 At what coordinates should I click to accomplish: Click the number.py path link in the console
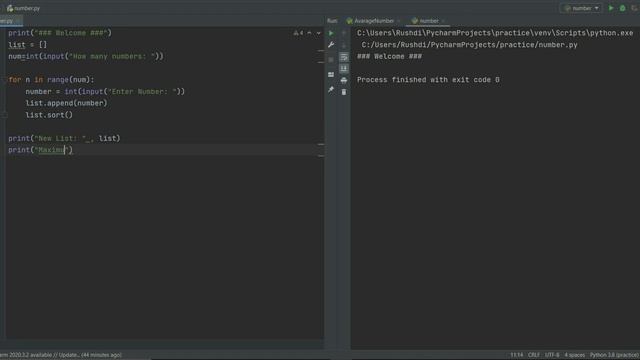[x=469, y=45]
